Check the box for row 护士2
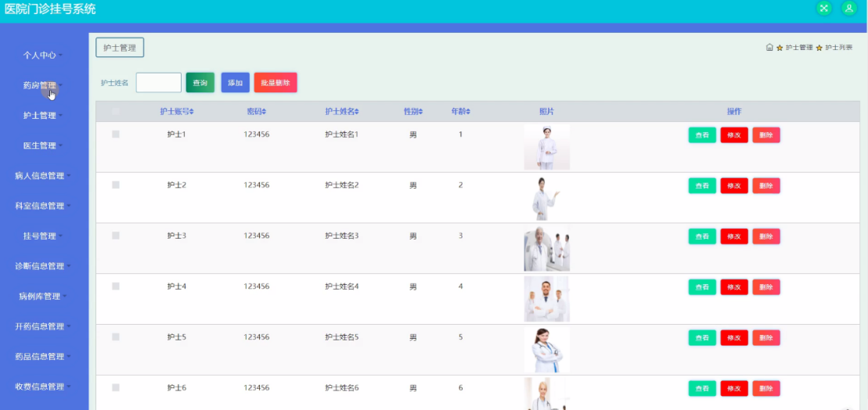The height and width of the screenshot is (410, 868). point(116,185)
